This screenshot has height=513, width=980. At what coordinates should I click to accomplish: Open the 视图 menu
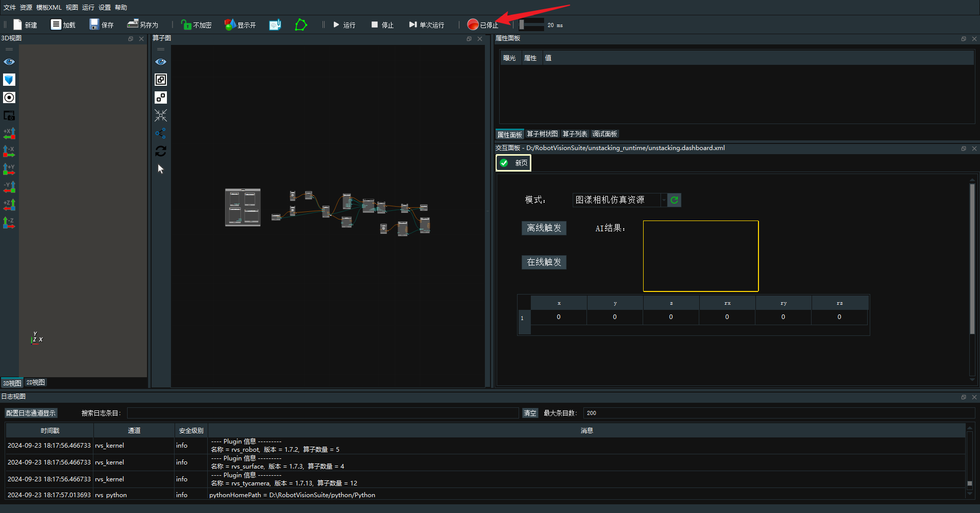72,7
